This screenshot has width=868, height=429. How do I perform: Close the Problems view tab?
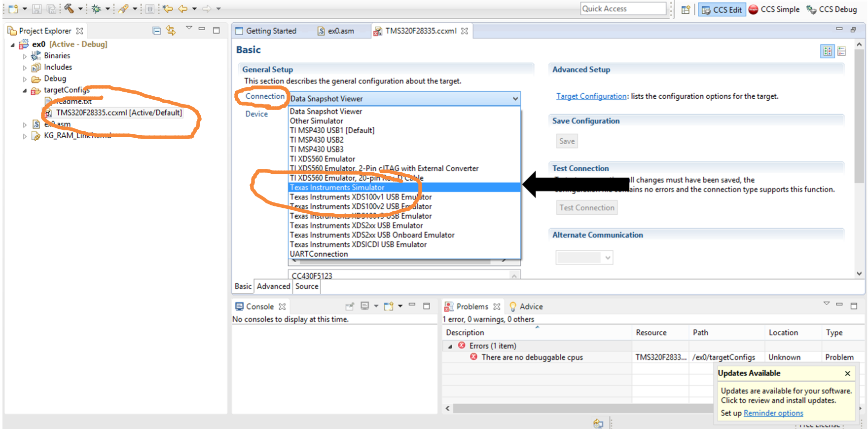coord(497,307)
